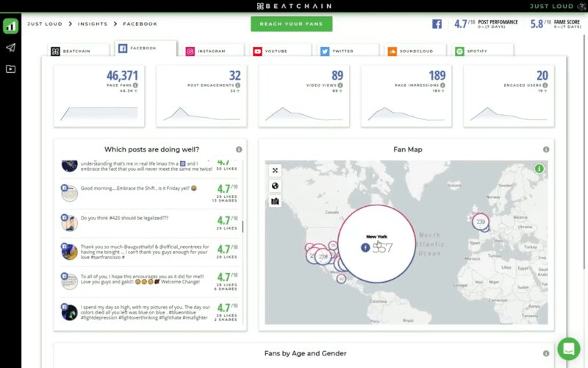Open the Just Loud account menu
The width and height of the screenshot is (588, 368).
[552, 6]
